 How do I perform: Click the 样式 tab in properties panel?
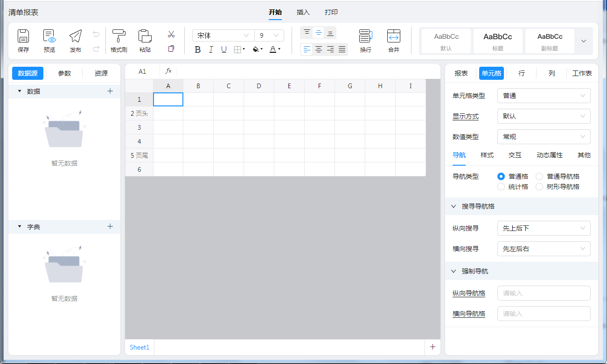[x=487, y=155]
